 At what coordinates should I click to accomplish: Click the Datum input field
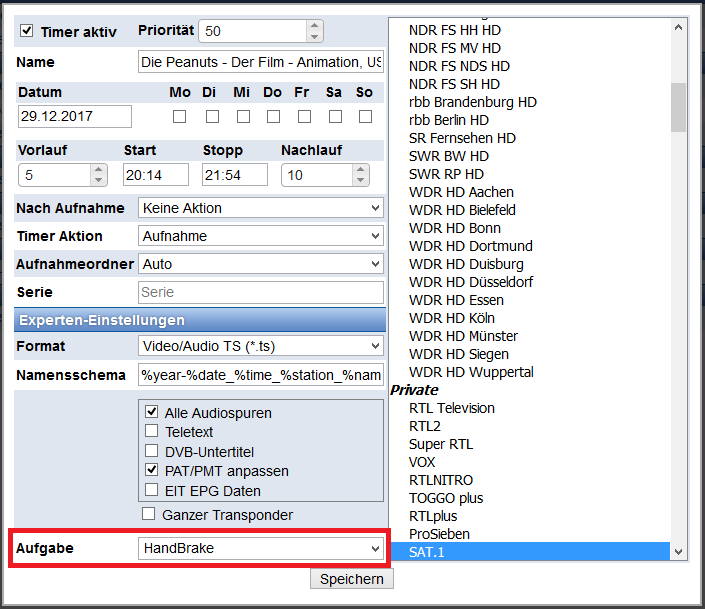click(75, 116)
